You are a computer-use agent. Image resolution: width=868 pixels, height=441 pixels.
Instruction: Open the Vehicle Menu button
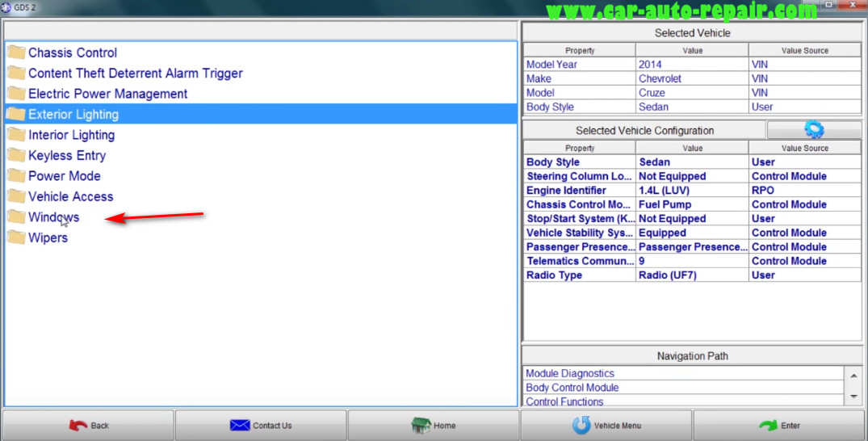click(x=606, y=426)
